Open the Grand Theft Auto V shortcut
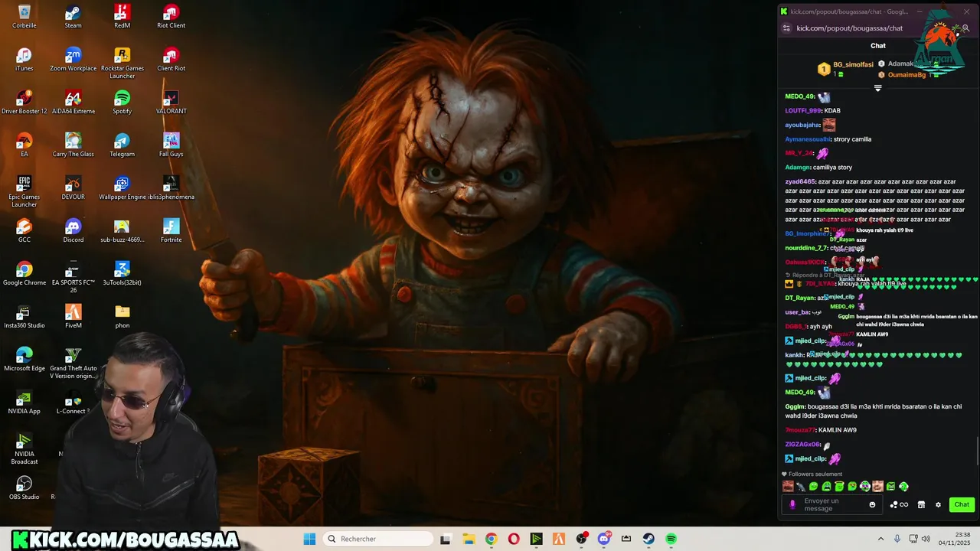Screen dimensions: 980x551 point(73,363)
